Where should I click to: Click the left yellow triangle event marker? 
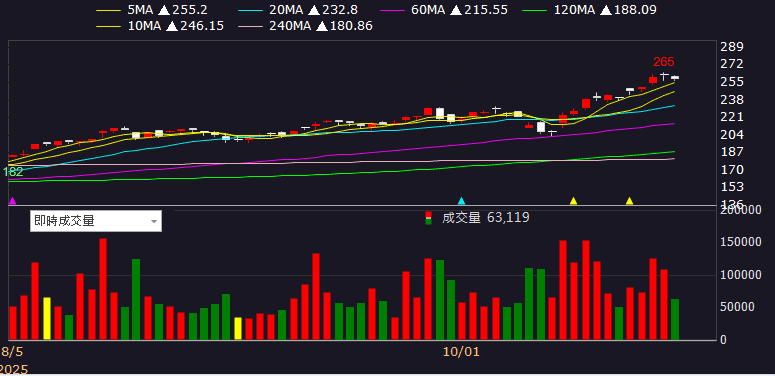click(573, 201)
